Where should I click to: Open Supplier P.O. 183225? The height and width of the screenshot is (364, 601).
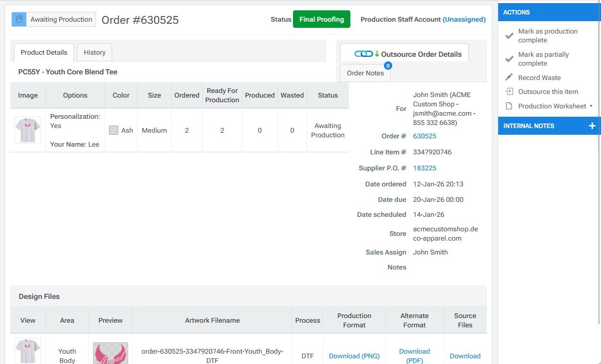point(424,168)
